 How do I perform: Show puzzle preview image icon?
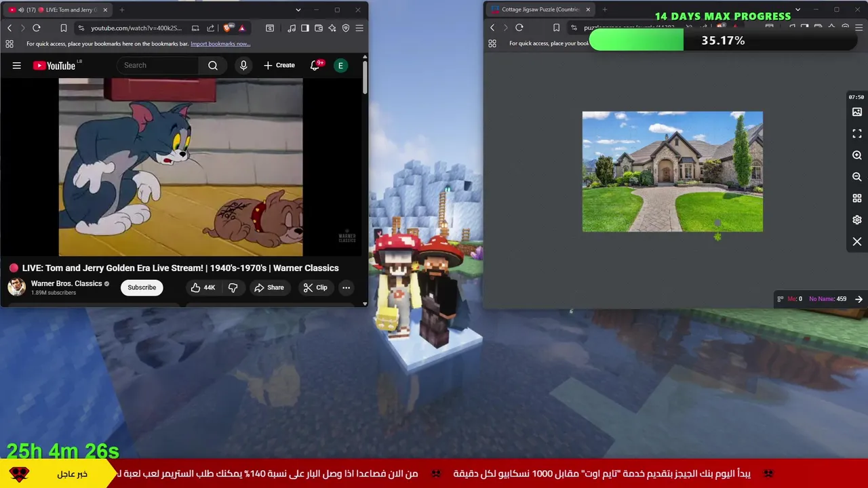[857, 112]
